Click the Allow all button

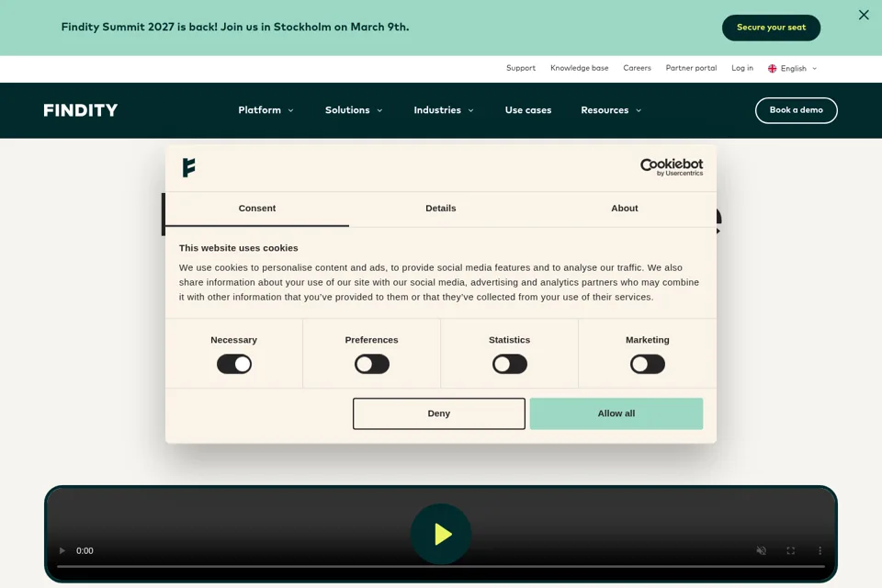tap(616, 413)
